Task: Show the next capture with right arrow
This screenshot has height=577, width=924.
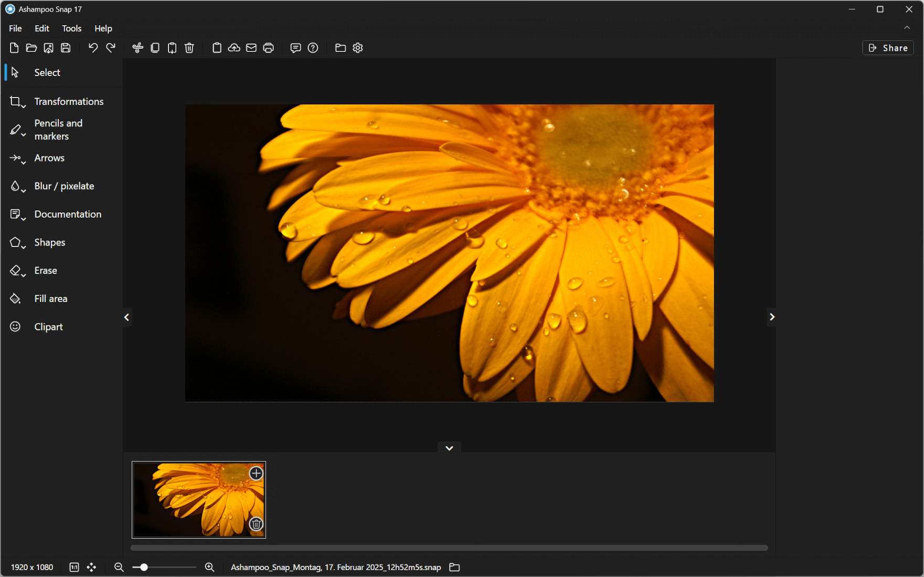Action: pyautogui.click(x=771, y=317)
